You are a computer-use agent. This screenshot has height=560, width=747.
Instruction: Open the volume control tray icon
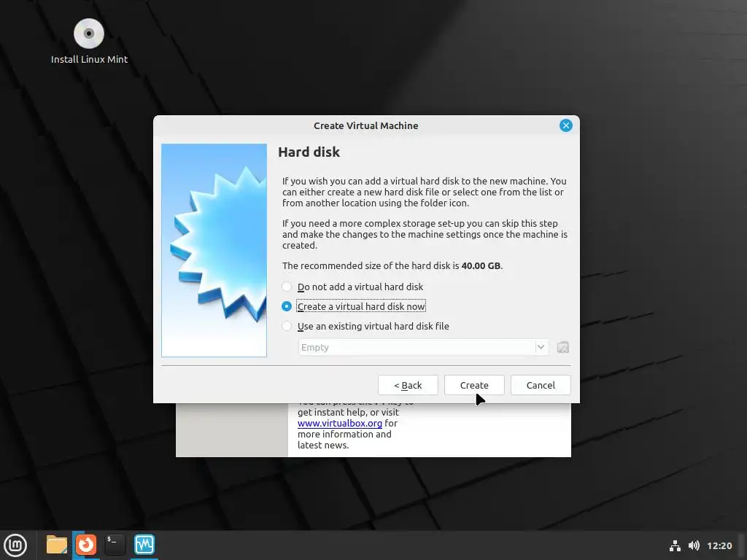(x=694, y=545)
